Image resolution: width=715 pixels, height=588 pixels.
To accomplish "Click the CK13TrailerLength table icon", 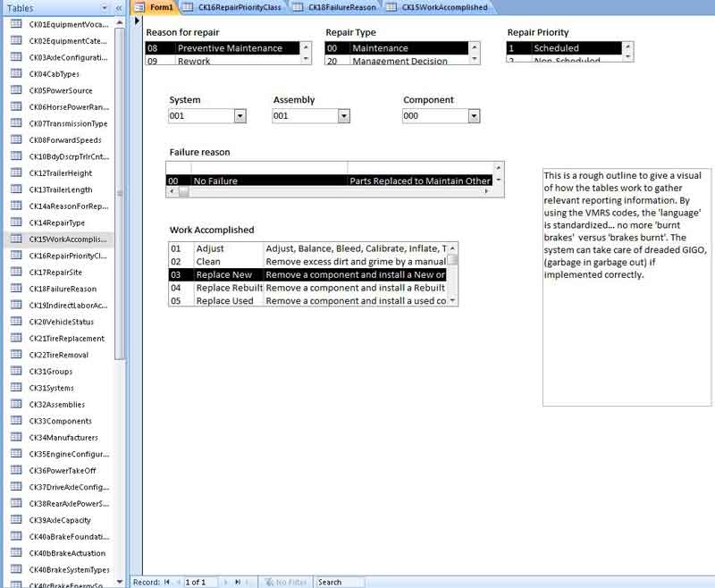I will point(16,189).
